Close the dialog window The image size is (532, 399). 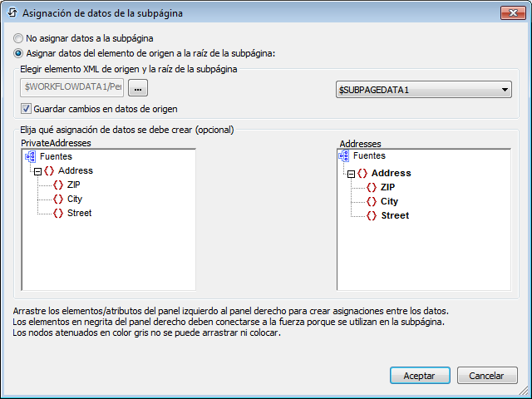tap(510, 13)
